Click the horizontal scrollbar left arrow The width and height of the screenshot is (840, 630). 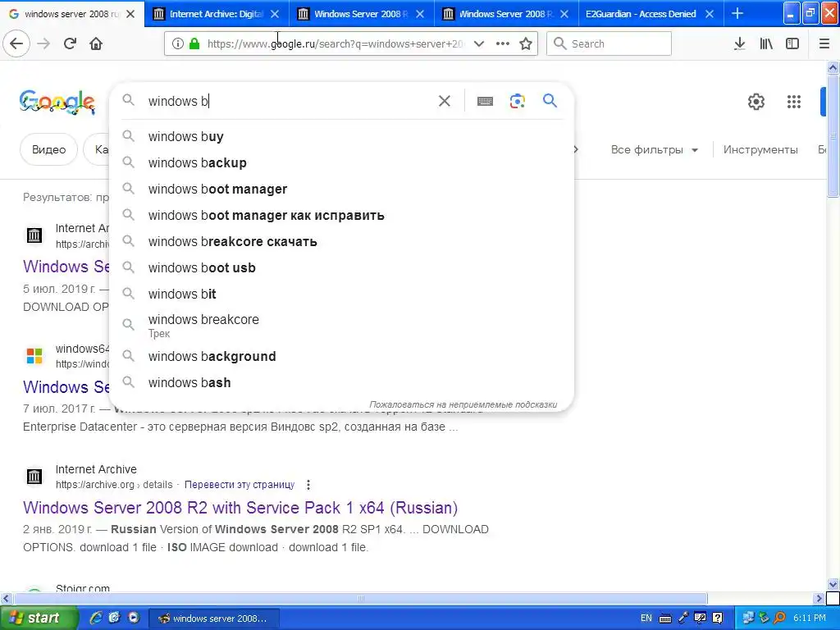click(x=6, y=598)
